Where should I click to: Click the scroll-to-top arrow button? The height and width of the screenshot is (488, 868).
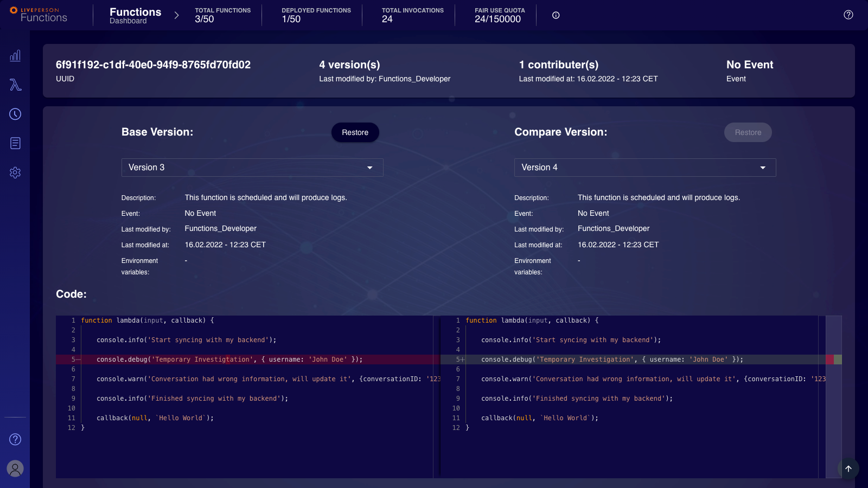point(848,468)
